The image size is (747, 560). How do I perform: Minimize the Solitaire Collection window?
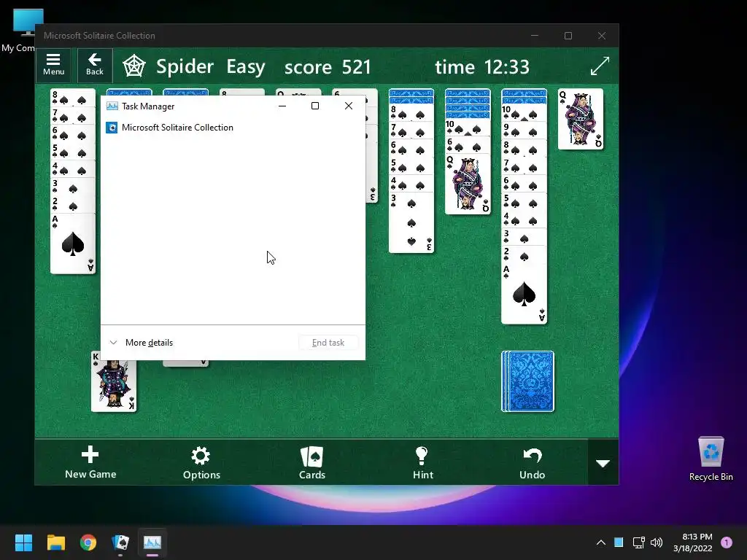click(535, 36)
